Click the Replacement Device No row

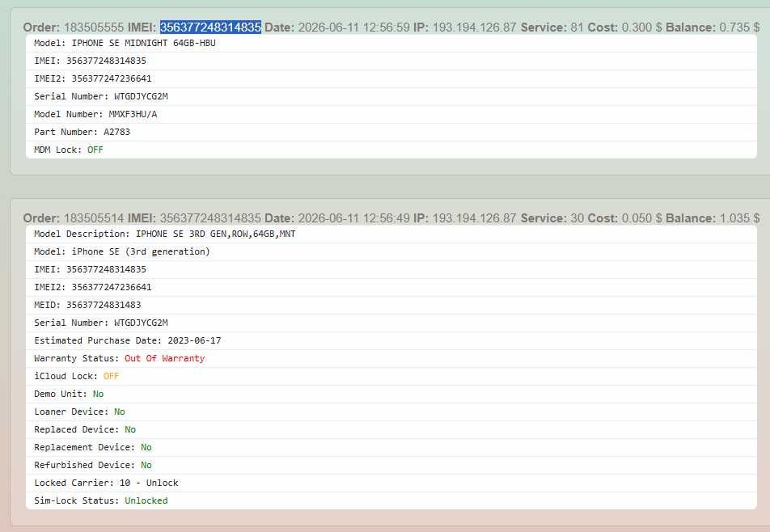tap(391, 448)
